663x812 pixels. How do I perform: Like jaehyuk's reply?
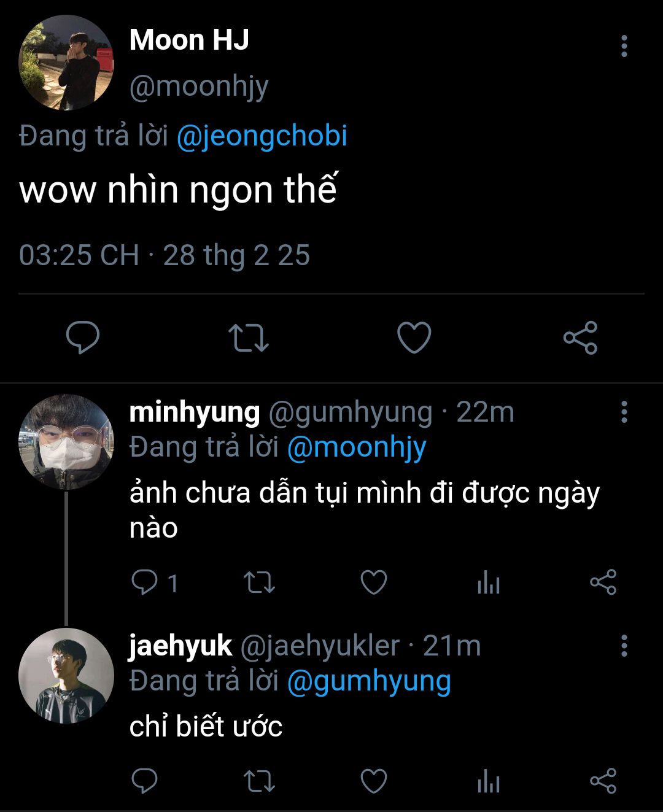coord(373,781)
